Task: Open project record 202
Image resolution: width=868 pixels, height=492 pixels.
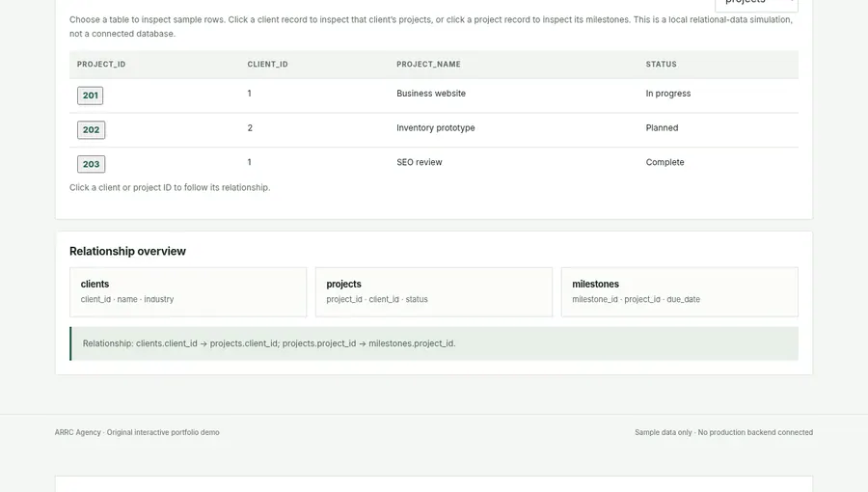Action: coord(91,129)
